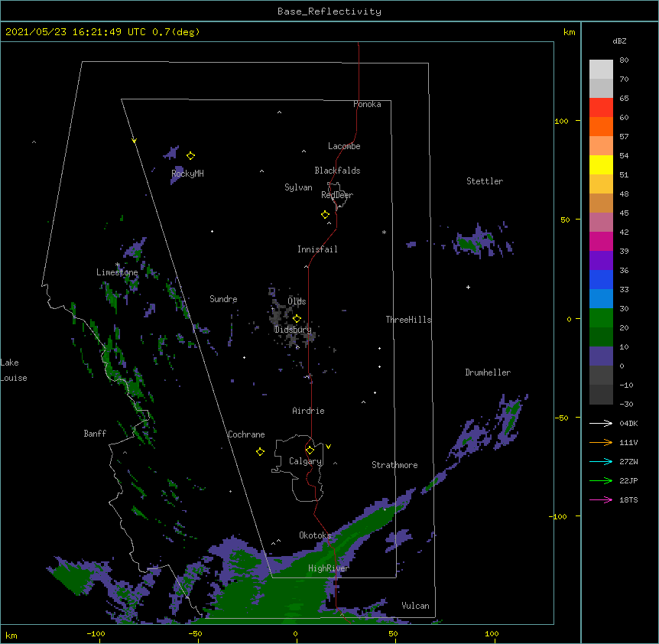Click the Calgary city label
This screenshot has width=659, height=644.
306,461
